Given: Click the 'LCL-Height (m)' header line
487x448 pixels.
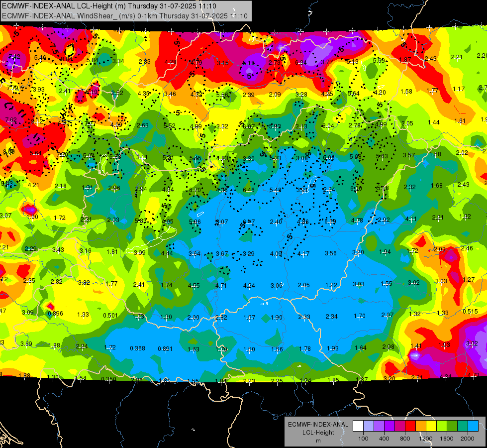Looking at the screenshot, I should pyautogui.click(x=109, y=6).
